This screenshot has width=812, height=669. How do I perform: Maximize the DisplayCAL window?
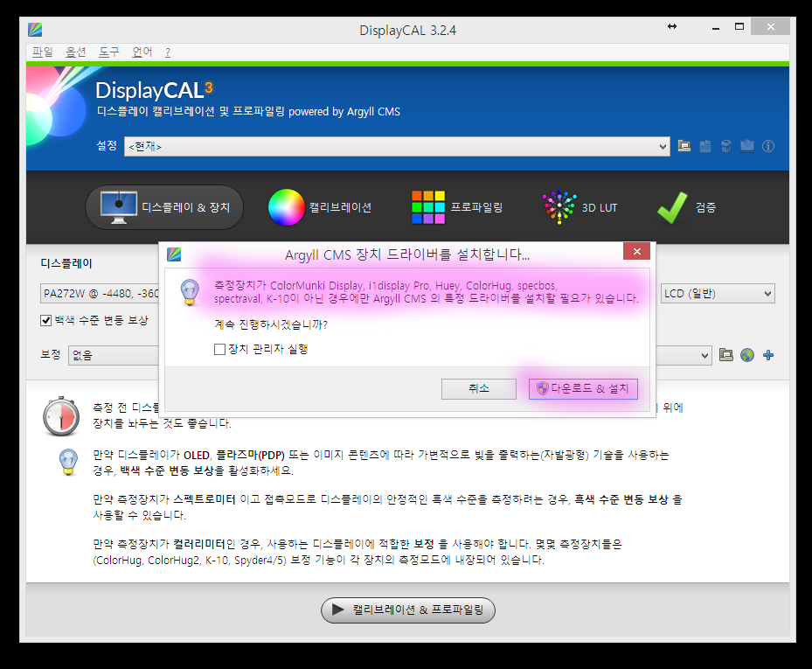click(739, 27)
